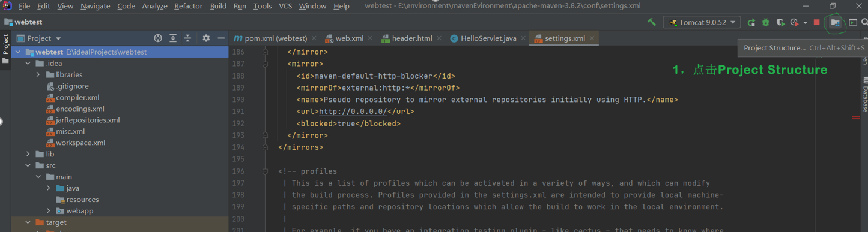This screenshot has width=868, height=232.
Task: Open the Edit menu
Action: pos(44,6)
